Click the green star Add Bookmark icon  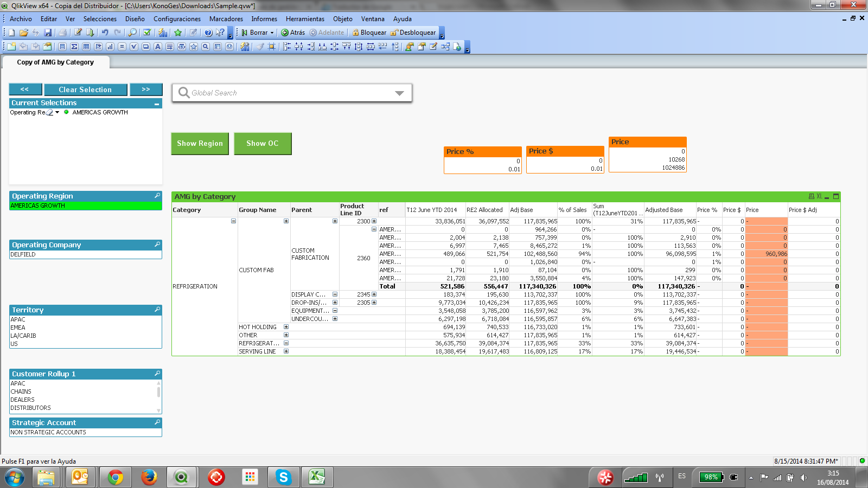[178, 33]
